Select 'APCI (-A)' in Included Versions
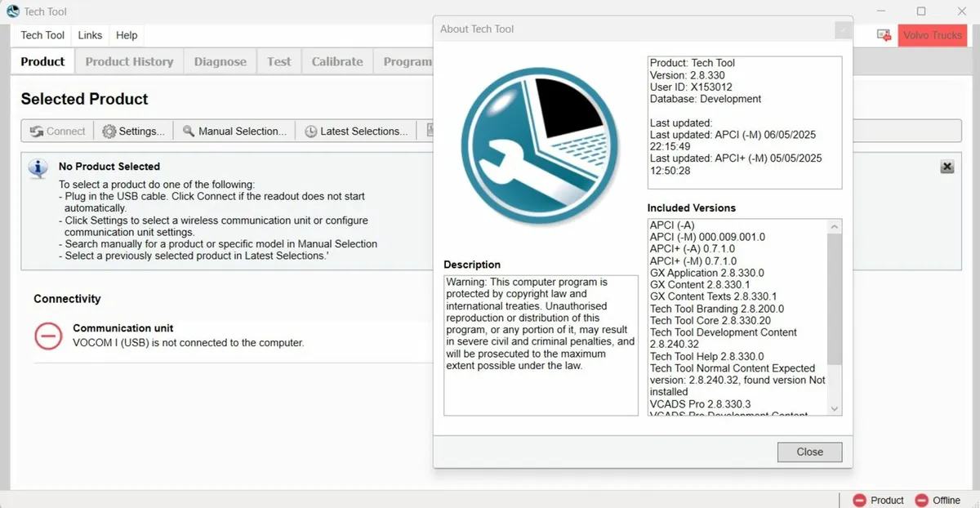Screen dimensions: 980x508 (x=672, y=225)
